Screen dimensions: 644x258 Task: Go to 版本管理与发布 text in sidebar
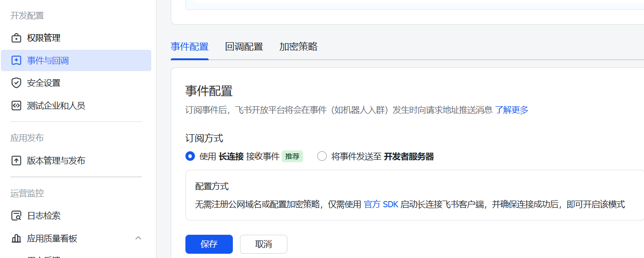pos(56,161)
